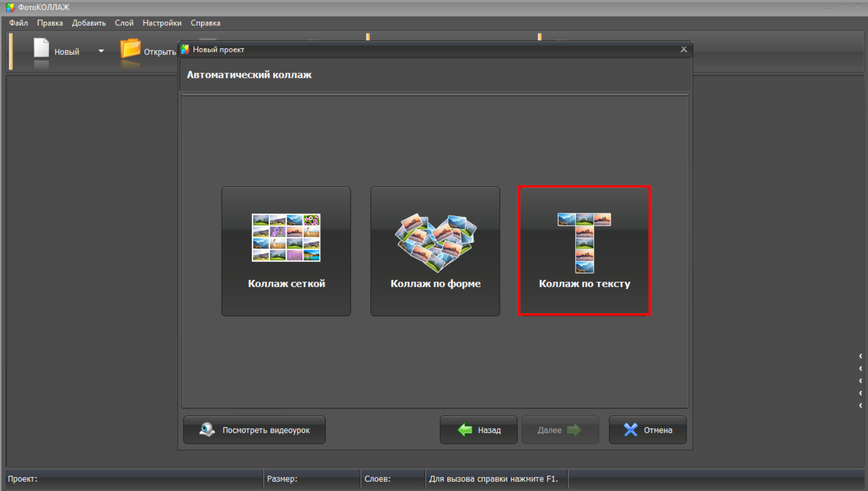Pick the T-shaped Коллаж по тексту icon
868x491 pixels.
tap(584, 242)
